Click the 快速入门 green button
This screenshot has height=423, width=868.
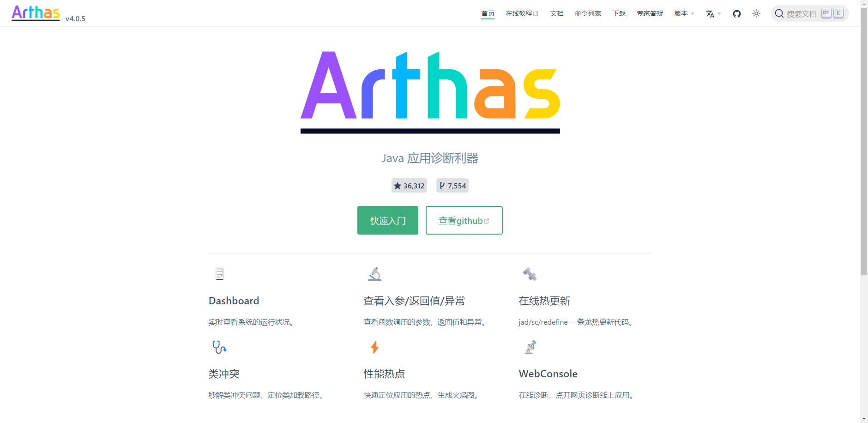[x=388, y=220]
